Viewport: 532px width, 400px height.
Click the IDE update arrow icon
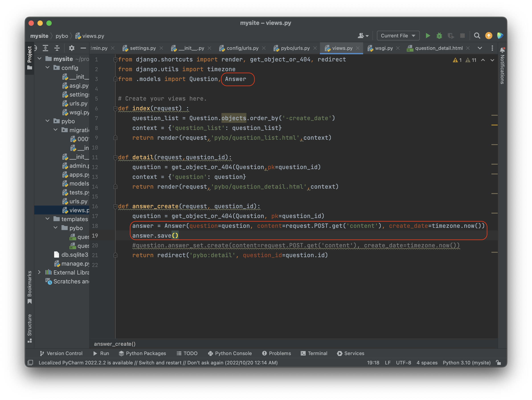pos(489,36)
